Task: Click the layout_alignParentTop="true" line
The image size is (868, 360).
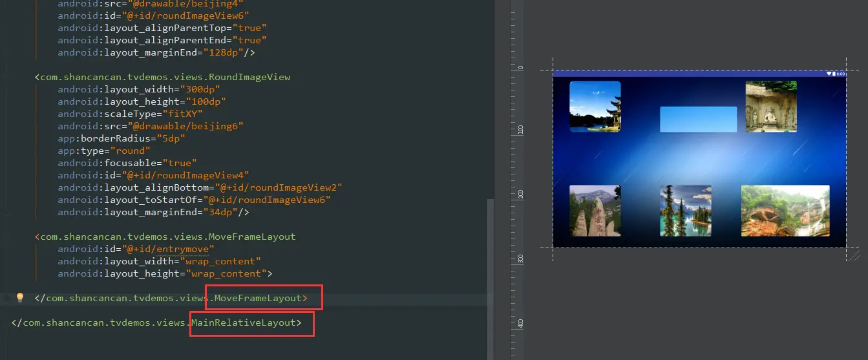Action: click(x=162, y=28)
